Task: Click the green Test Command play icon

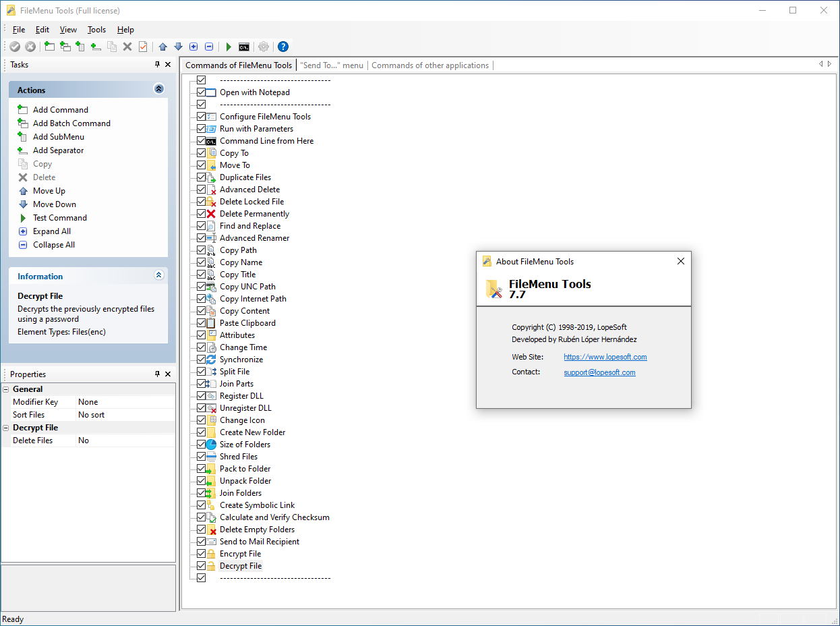Action: tap(229, 47)
